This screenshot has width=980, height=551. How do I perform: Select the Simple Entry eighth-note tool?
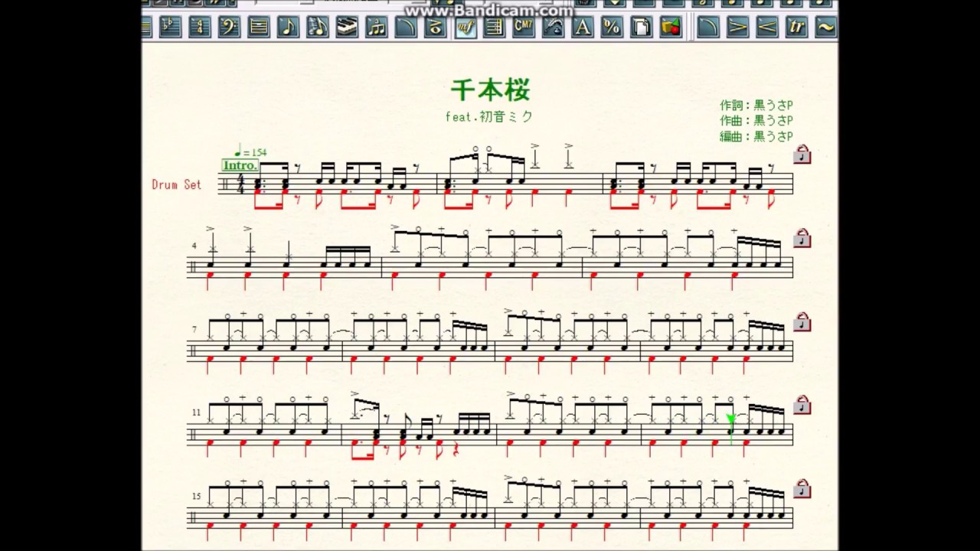tap(288, 28)
